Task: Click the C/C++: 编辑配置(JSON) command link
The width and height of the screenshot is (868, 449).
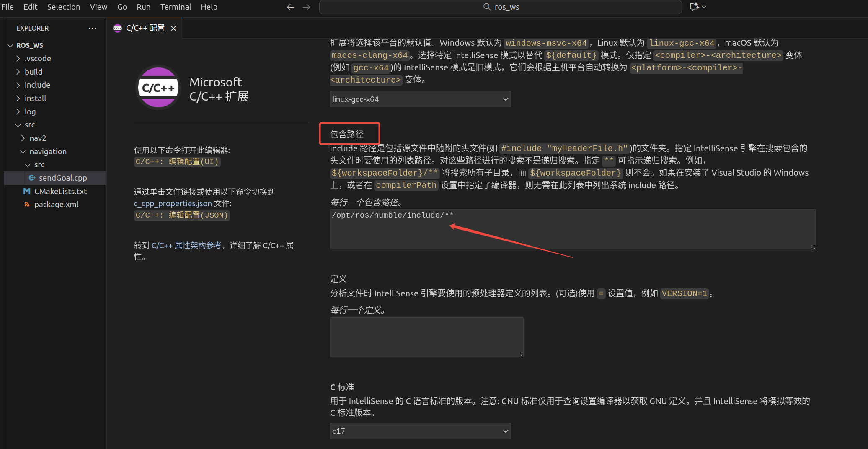Action: tap(182, 215)
